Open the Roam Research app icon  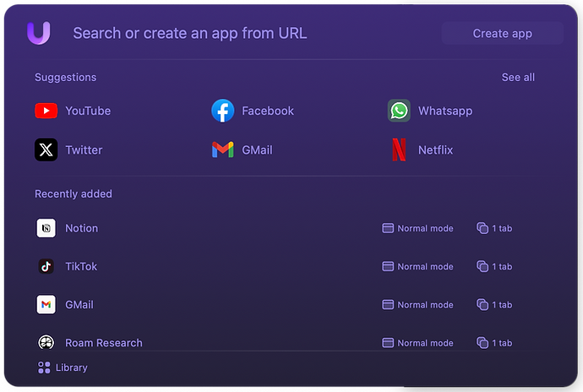click(x=46, y=342)
